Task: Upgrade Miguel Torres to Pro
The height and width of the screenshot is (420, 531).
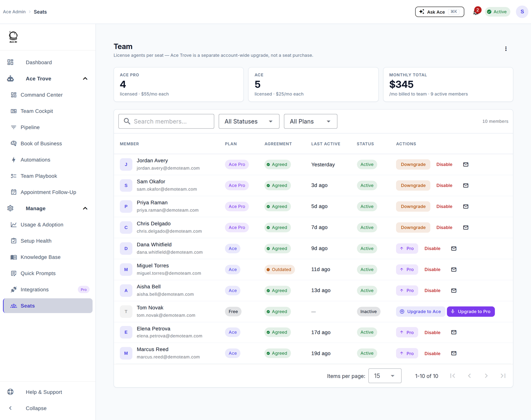Action: (407, 270)
